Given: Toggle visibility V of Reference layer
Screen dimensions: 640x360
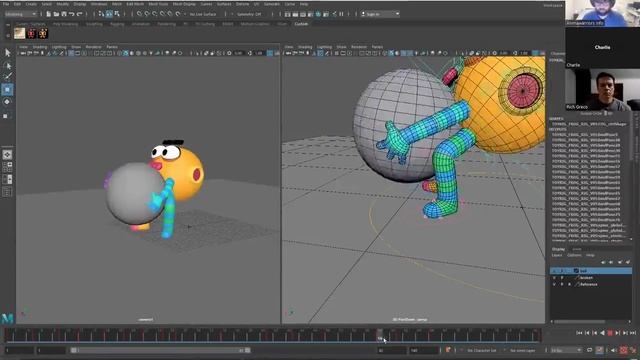Looking at the screenshot, I should (554, 284).
